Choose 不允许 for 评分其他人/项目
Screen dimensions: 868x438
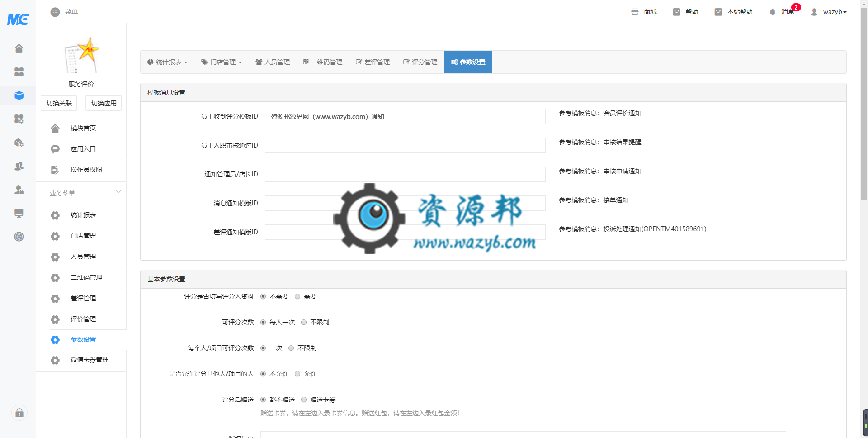tap(263, 374)
